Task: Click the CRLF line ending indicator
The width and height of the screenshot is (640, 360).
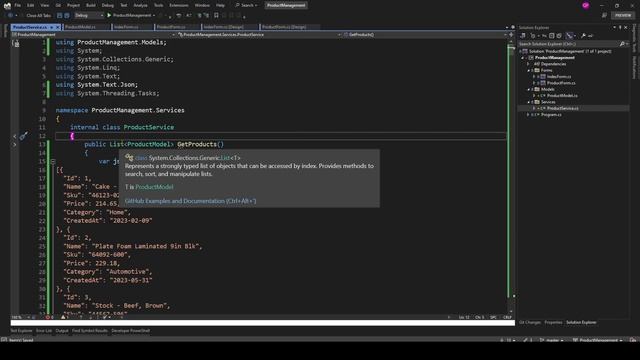Action: pos(507,317)
